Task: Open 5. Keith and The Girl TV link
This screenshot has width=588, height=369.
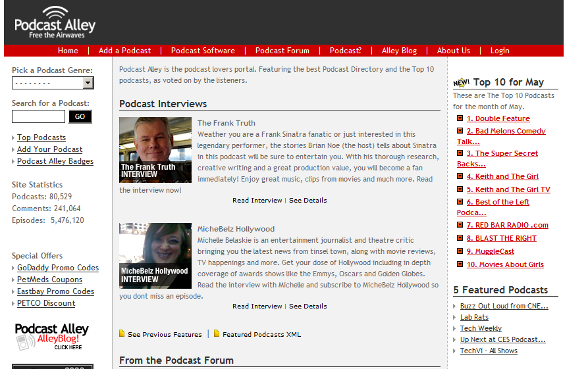Action: tap(508, 189)
